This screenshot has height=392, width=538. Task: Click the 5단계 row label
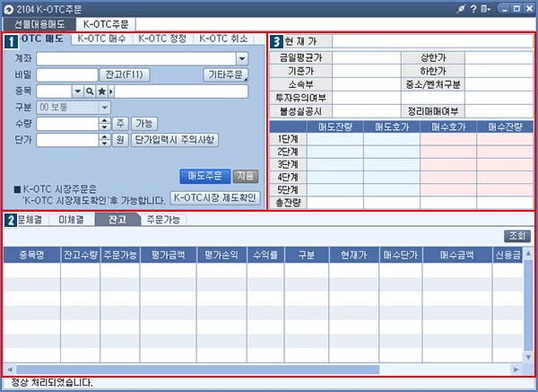[288, 190]
